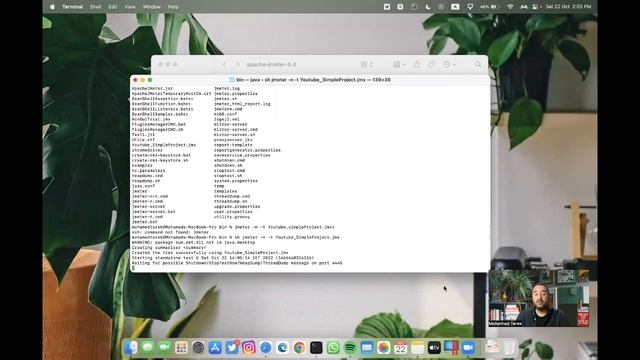Go forward in the Finder window

pos(238,64)
